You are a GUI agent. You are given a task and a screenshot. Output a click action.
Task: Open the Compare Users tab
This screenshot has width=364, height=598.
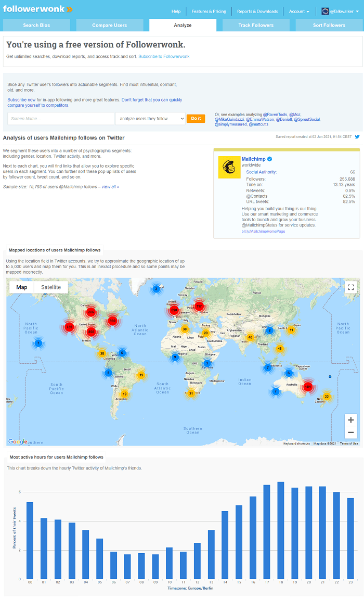point(110,25)
